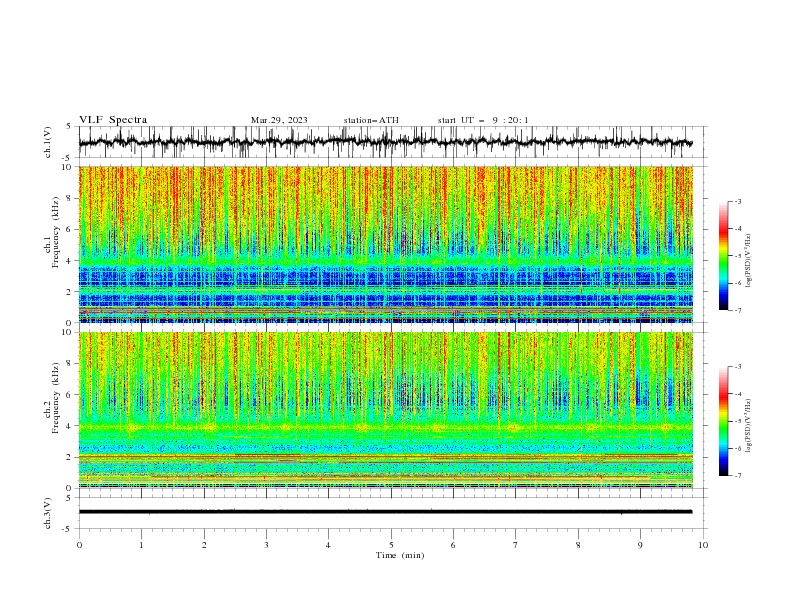
Task: Click the time axis tick label '0'
Action: 79,545
